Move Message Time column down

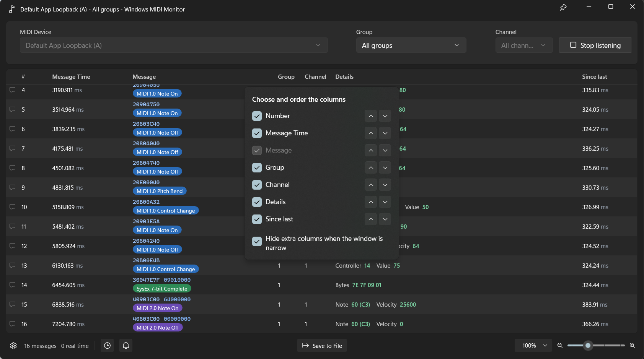pos(385,133)
